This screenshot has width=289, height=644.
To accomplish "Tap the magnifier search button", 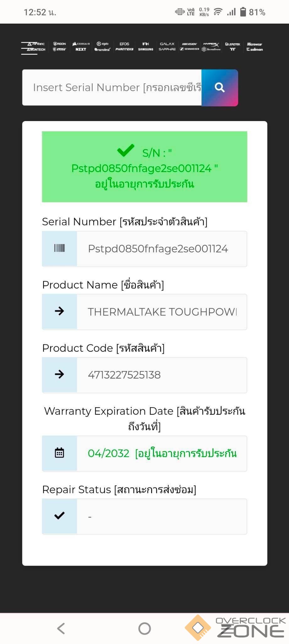I will tap(220, 88).
